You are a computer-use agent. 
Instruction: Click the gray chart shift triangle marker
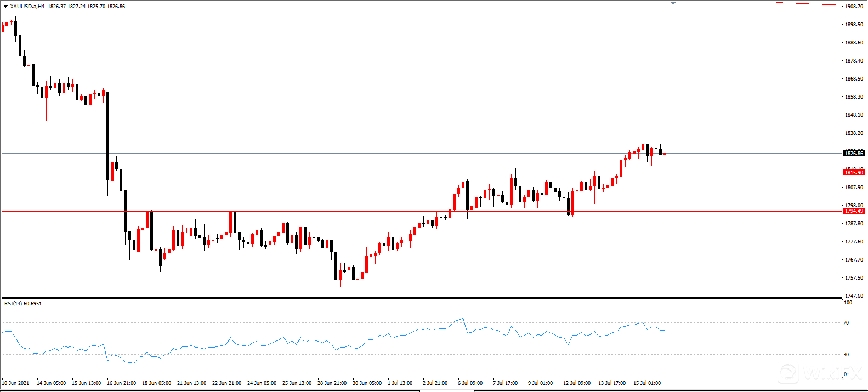point(673,3)
